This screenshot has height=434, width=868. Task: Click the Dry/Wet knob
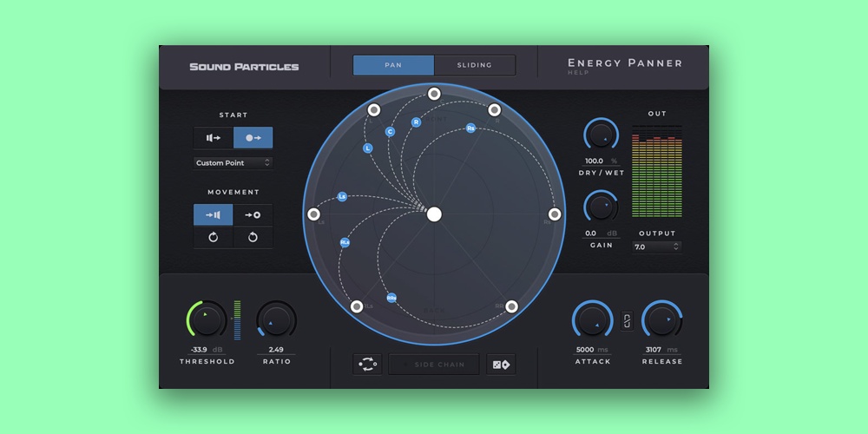click(602, 135)
